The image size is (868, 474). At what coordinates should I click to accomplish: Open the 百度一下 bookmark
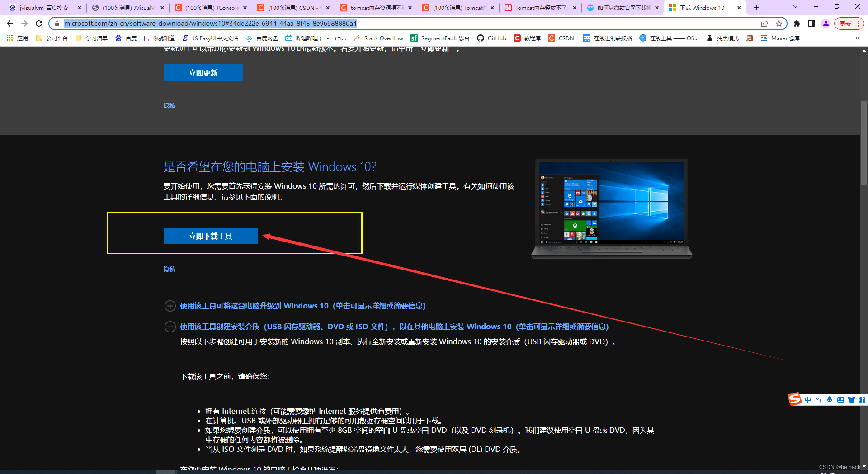[x=145, y=38]
